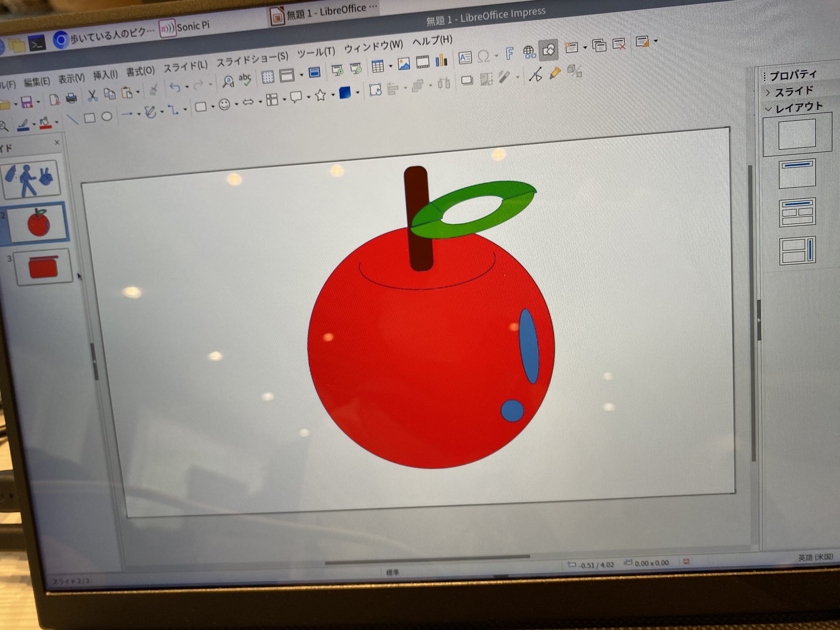
Task: Cut selection with the scissors icon
Action: tap(92, 95)
